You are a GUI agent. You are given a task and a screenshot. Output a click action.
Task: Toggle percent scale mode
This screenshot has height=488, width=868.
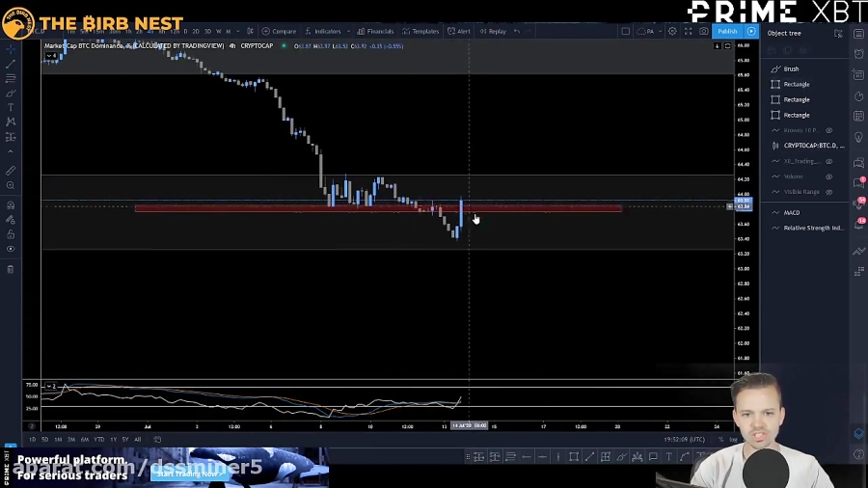coord(720,440)
